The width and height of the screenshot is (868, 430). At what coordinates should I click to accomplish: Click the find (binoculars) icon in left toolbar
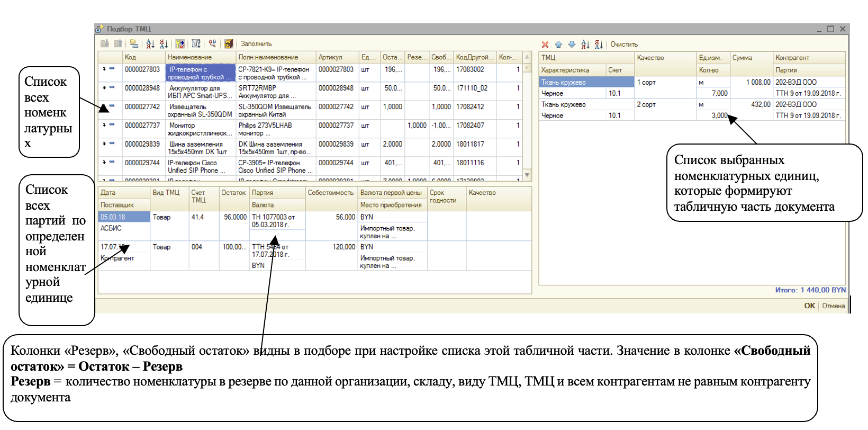point(212,44)
